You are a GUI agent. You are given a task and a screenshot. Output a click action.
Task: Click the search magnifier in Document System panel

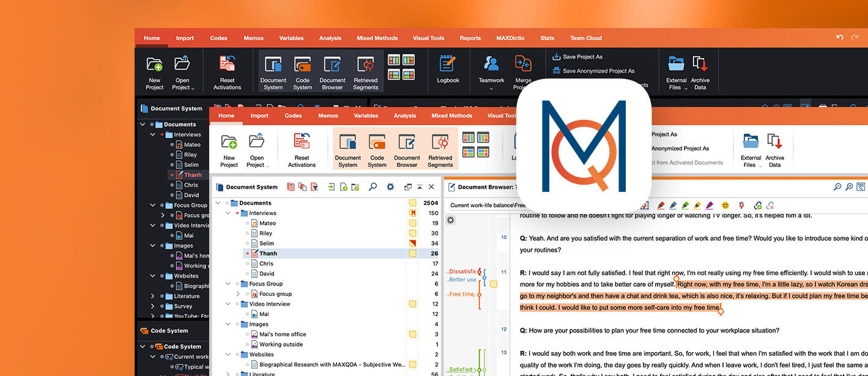pos(372,187)
